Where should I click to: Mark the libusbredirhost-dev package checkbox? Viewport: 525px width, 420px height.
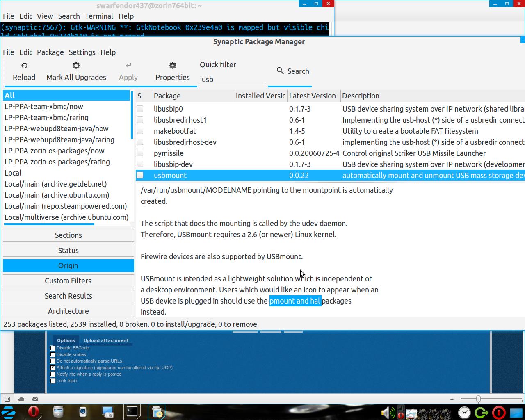pyautogui.click(x=140, y=142)
